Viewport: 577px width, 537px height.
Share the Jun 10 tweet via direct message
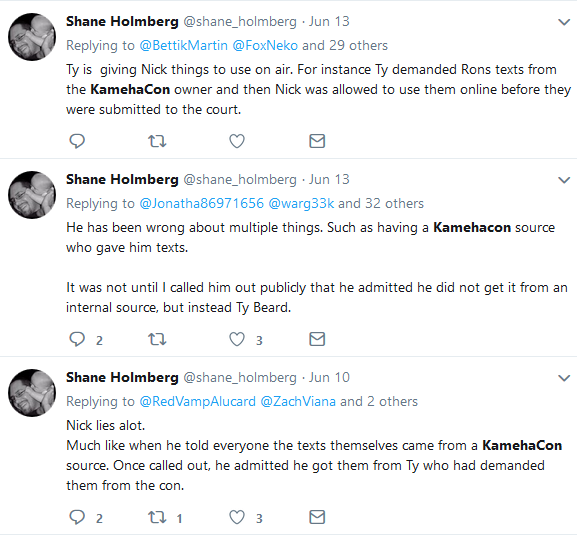317,517
